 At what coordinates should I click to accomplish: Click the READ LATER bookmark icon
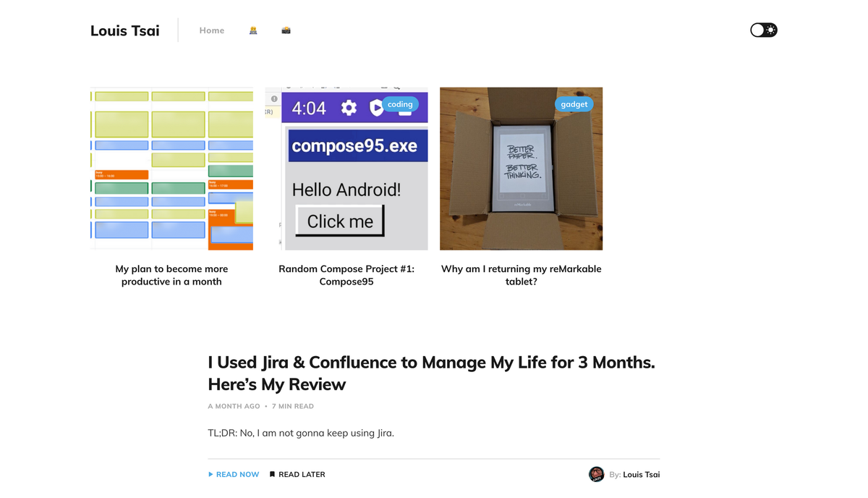pyautogui.click(x=272, y=475)
